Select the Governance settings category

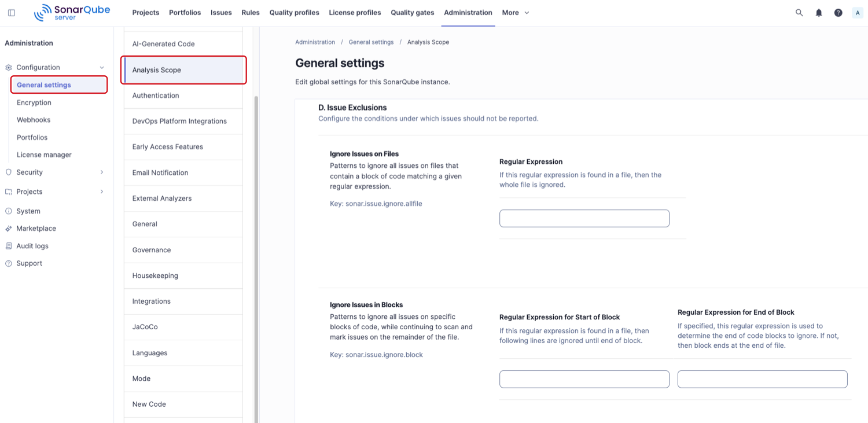(183, 250)
